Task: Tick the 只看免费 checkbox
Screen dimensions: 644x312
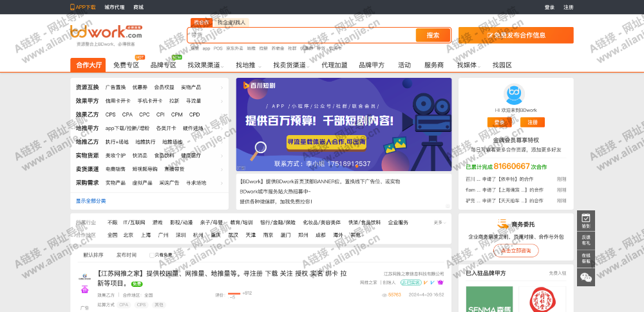Action: tap(151, 255)
